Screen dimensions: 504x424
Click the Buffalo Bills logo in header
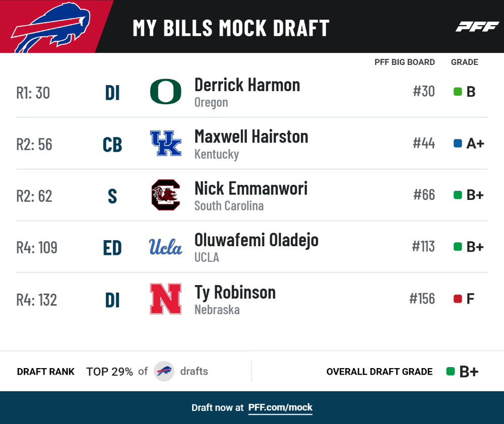click(50, 28)
